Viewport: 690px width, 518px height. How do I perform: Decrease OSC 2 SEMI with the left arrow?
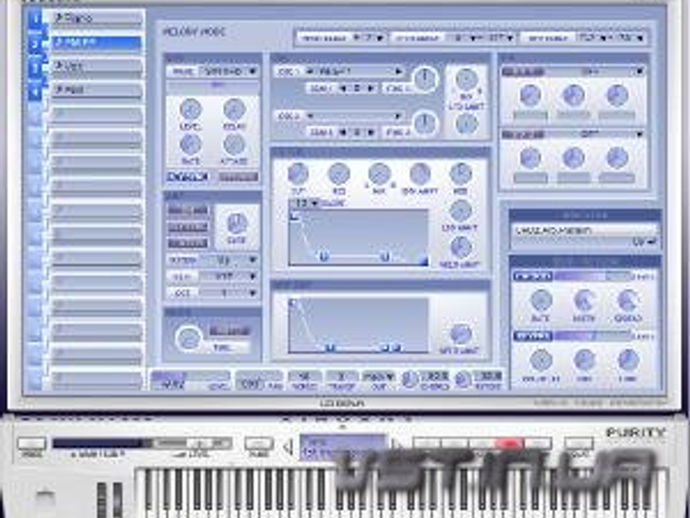click(343, 132)
